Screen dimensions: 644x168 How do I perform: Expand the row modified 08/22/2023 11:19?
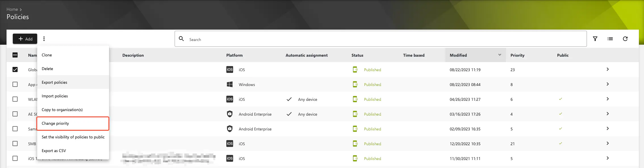pos(607,69)
